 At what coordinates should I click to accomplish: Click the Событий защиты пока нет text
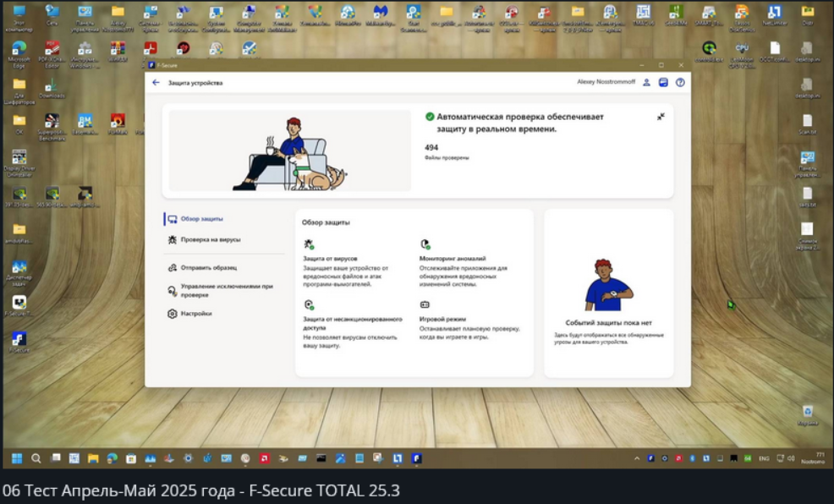click(608, 323)
